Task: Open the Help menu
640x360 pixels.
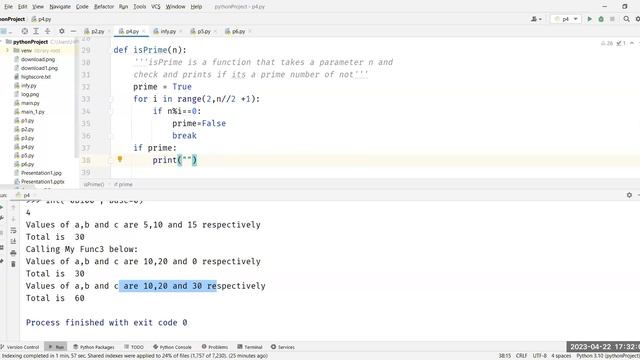Action: (196, 7)
